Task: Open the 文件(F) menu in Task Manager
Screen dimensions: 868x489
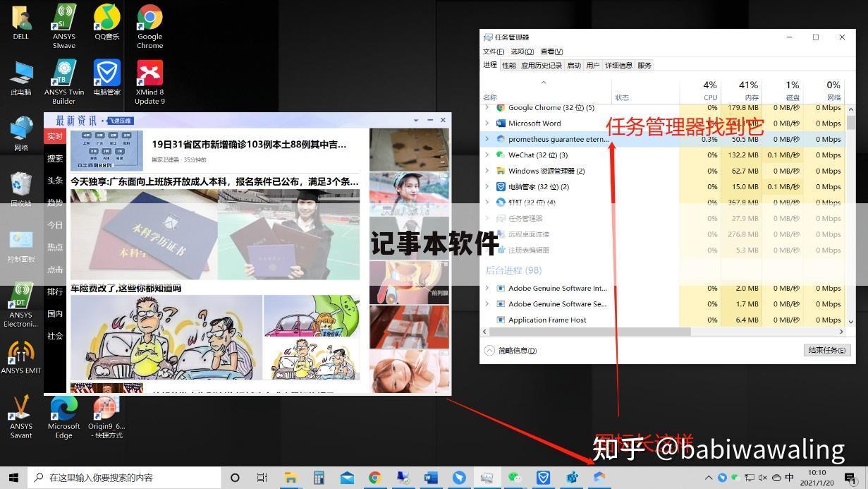Action: click(494, 52)
